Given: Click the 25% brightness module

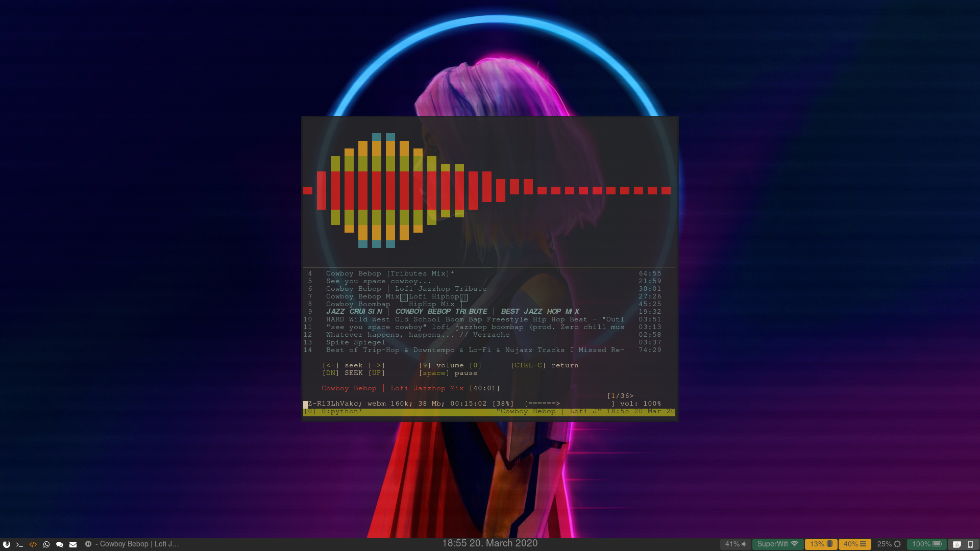Looking at the screenshot, I should [889, 544].
